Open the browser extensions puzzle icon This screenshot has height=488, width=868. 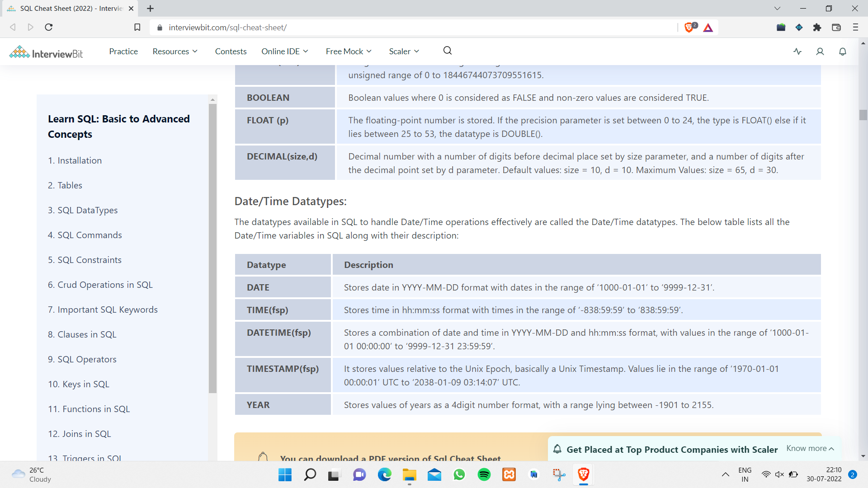point(817,27)
